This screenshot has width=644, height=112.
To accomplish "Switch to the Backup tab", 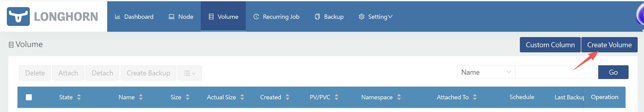I will click(x=329, y=17).
